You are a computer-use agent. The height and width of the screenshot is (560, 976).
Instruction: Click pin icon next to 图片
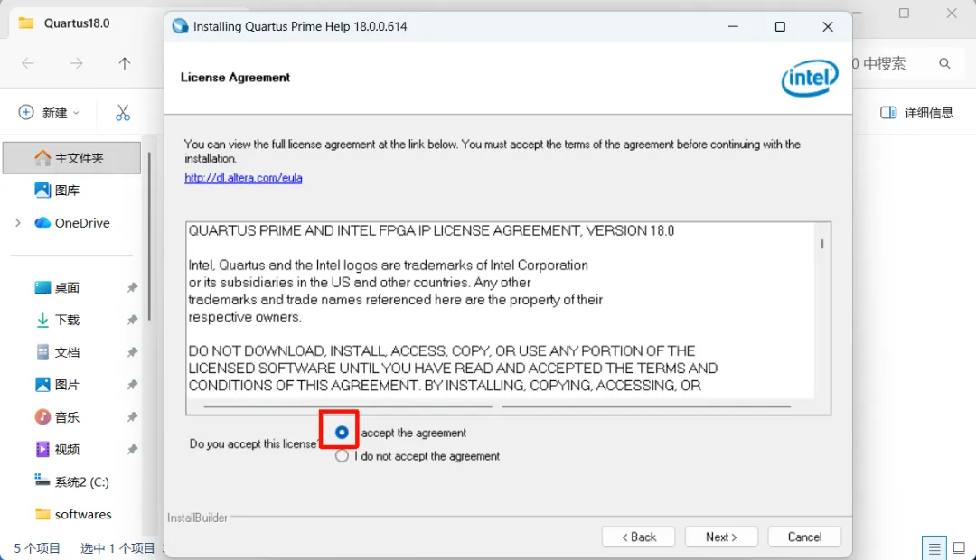pos(132,385)
